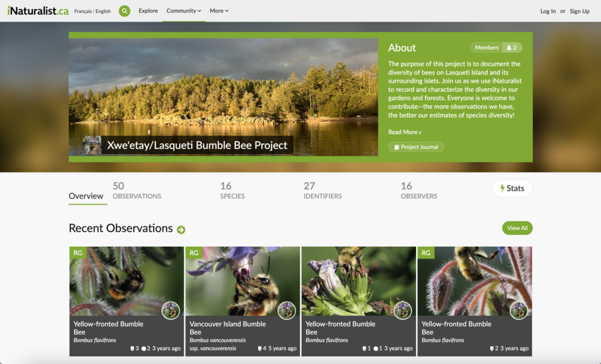Click observer avatar on first bumble bee card
Screen dimensions: 601x364
(171, 310)
